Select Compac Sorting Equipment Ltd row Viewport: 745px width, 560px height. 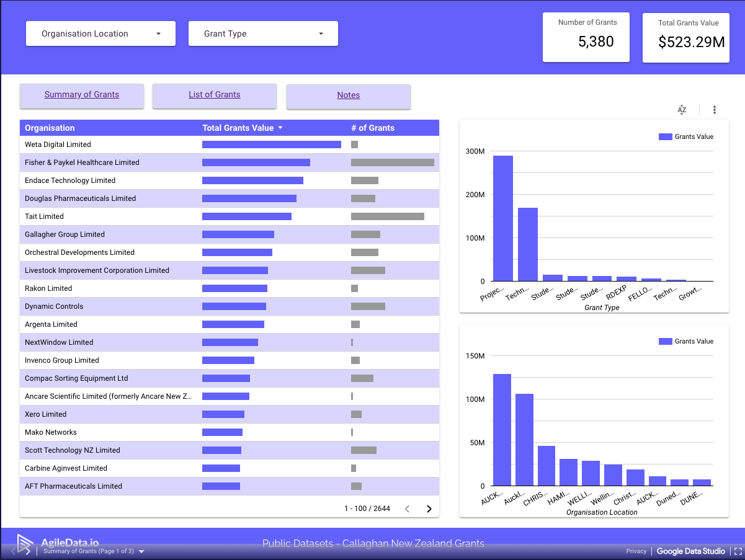(x=230, y=378)
